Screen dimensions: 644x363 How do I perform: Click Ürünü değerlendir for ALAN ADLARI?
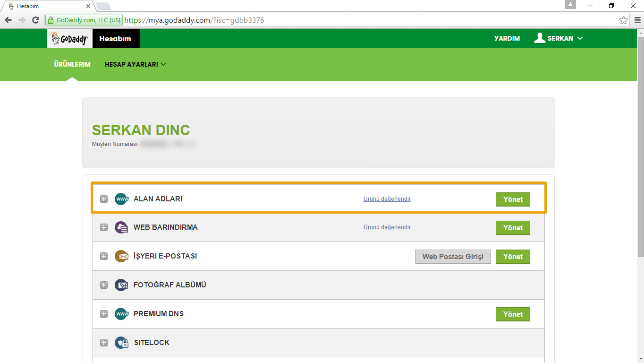[387, 199]
